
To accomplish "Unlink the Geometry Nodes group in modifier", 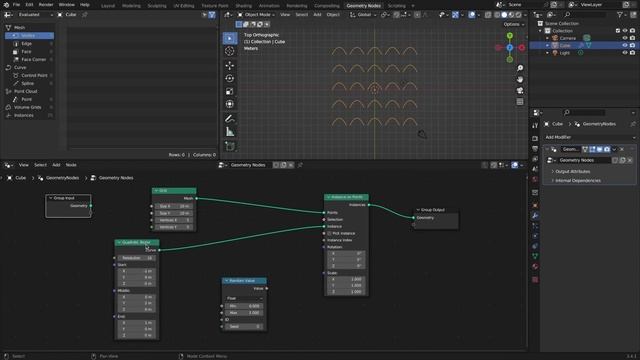I will click(630, 160).
